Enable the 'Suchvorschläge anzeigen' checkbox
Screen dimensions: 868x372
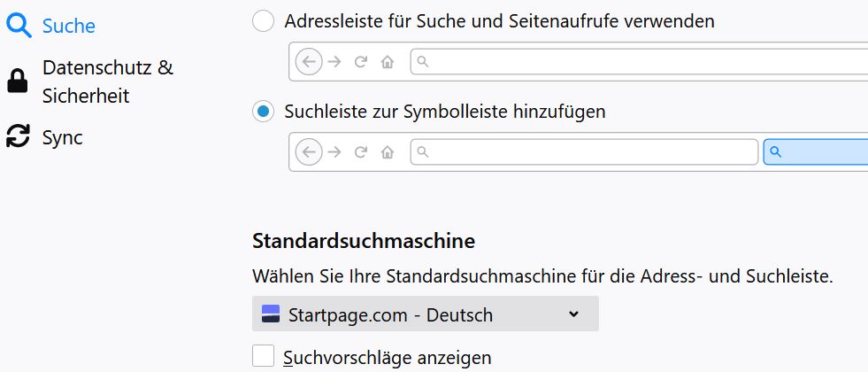(263, 356)
